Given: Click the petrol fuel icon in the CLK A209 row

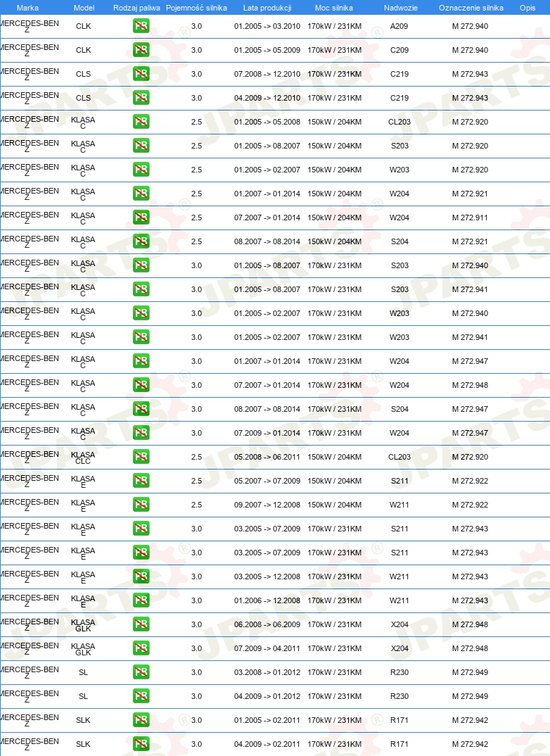Looking at the screenshot, I should [x=141, y=26].
